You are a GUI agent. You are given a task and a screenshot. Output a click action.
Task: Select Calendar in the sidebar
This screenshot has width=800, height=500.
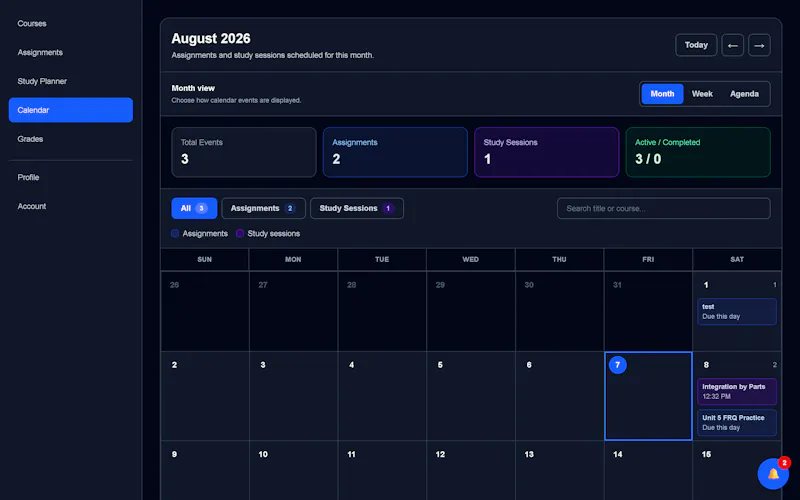point(71,110)
